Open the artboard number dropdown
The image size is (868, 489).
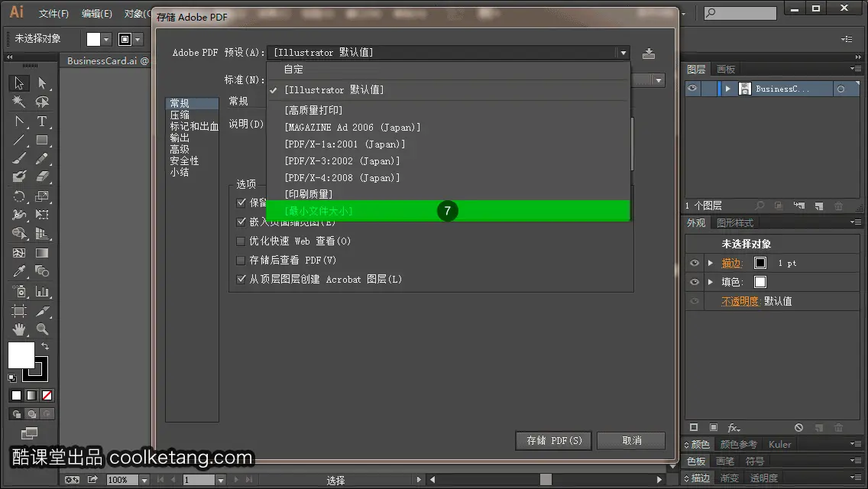click(x=220, y=480)
